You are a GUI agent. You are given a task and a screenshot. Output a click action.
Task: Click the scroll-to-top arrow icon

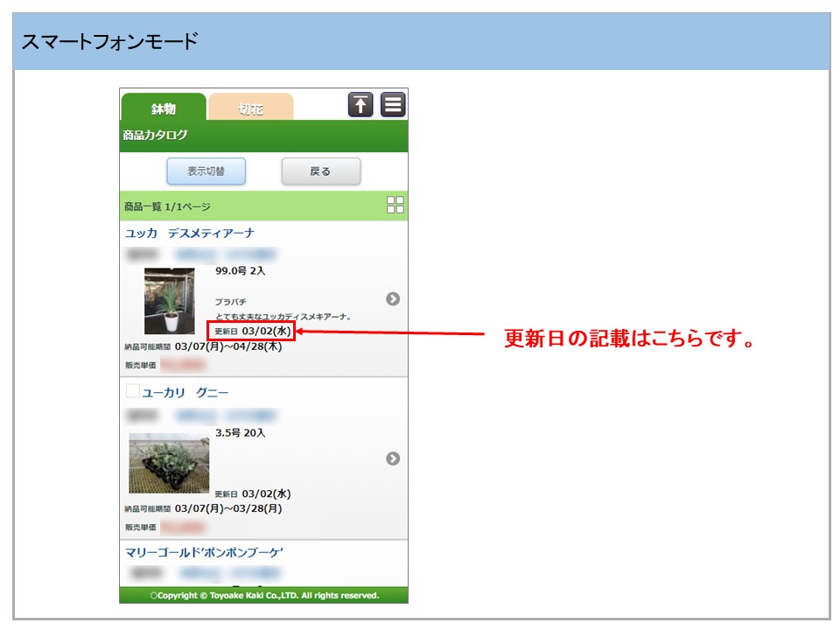360,104
